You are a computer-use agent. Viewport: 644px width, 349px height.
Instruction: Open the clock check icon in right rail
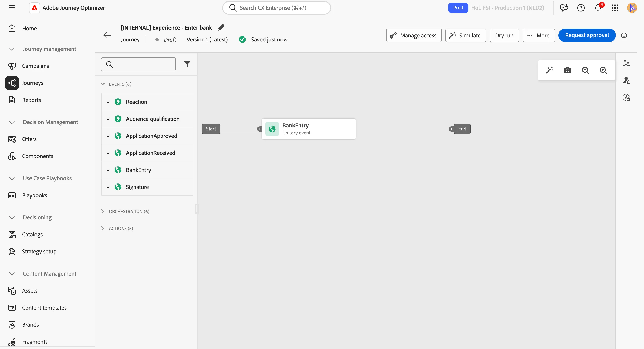tap(626, 97)
